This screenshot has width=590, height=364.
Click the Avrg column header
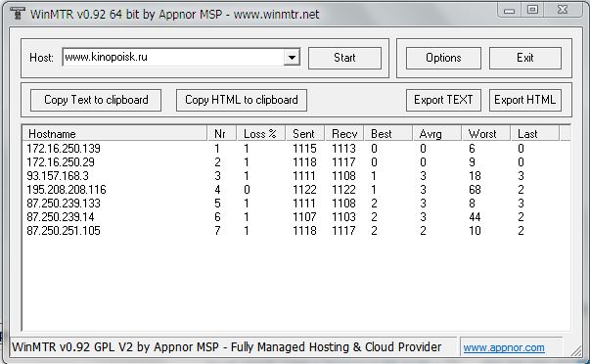[436, 134]
